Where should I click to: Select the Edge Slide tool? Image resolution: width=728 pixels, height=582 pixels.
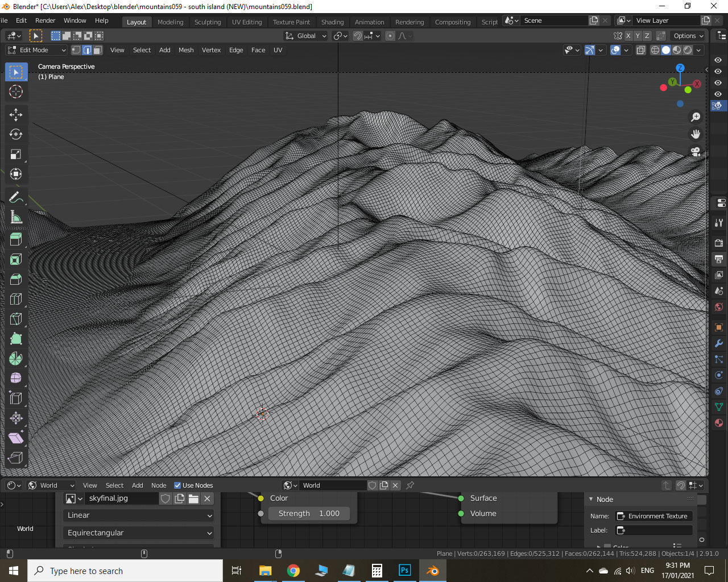point(16,398)
